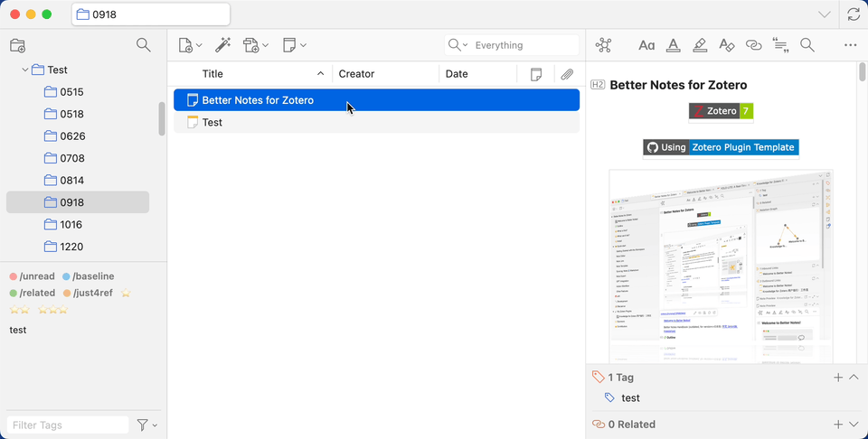The height and width of the screenshot is (439, 868).
Task: Filter by single star tag
Action: pyautogui.click(x=126, y=293)
